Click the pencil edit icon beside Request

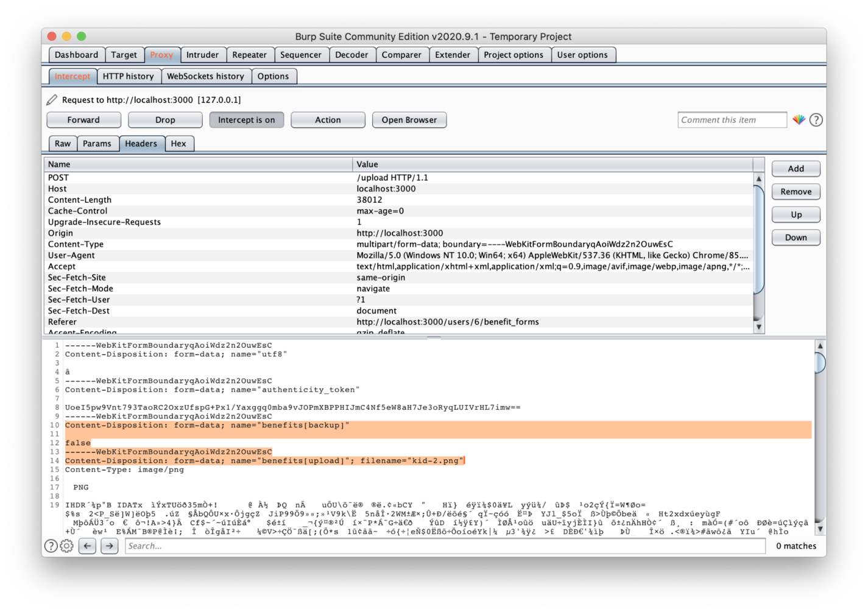click(x=52, y=100)
